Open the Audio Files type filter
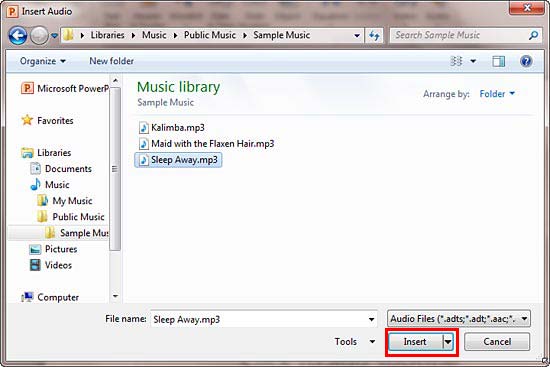This screenshot has width=550, height=367. click(459, 319)
